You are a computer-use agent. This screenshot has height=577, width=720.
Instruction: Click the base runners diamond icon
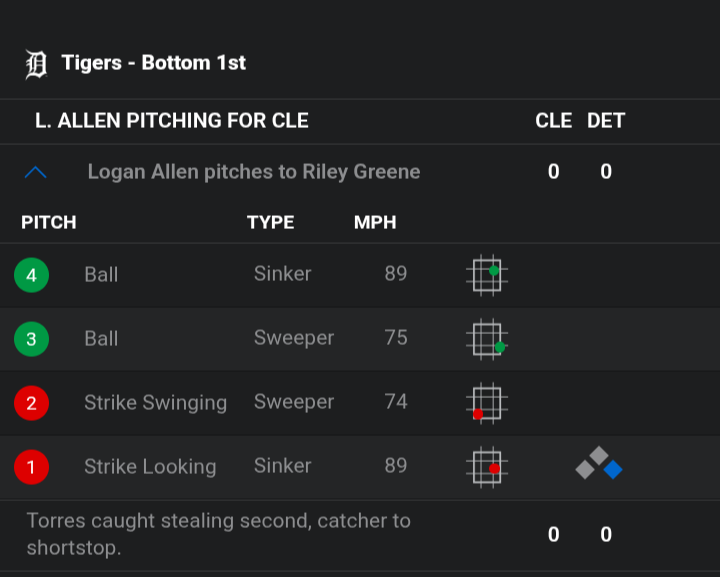[599, 463]
